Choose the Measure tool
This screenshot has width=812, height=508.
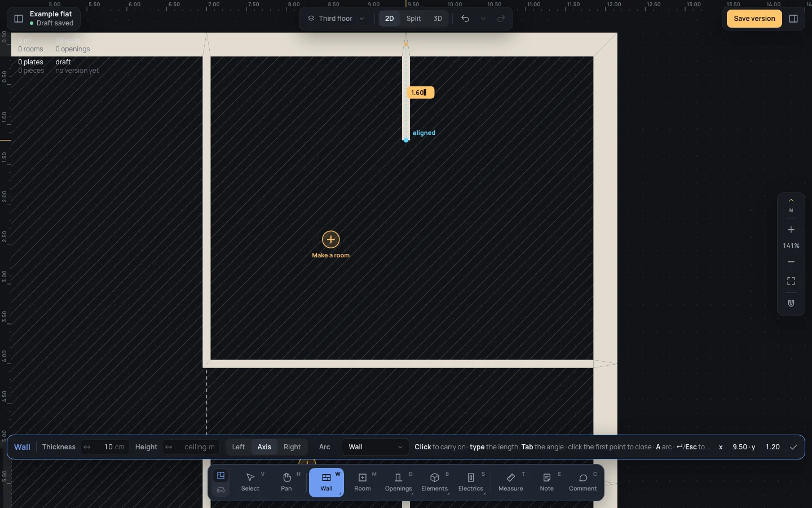pos(511,483)
